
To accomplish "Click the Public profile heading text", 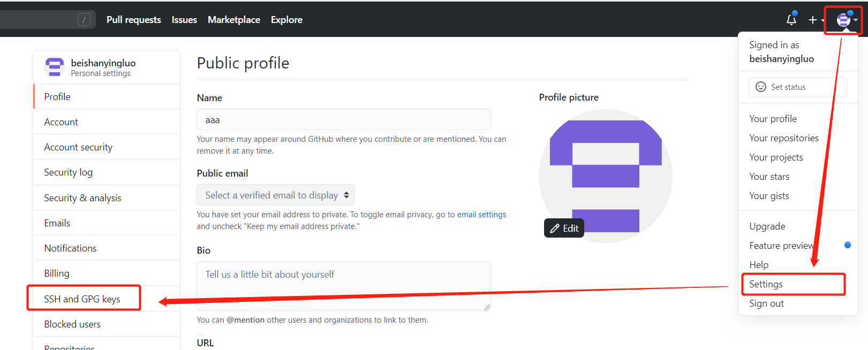I will pos(243,63).
